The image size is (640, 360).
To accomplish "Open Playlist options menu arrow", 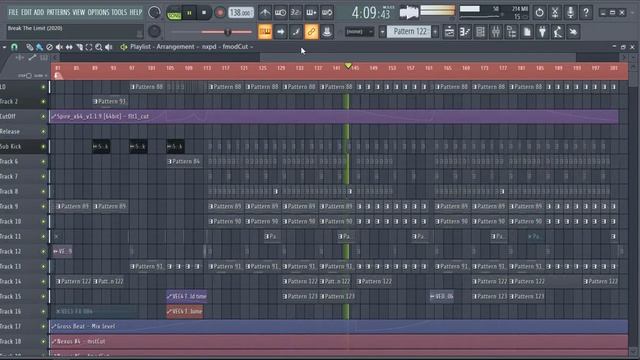I will click(4, 47).
